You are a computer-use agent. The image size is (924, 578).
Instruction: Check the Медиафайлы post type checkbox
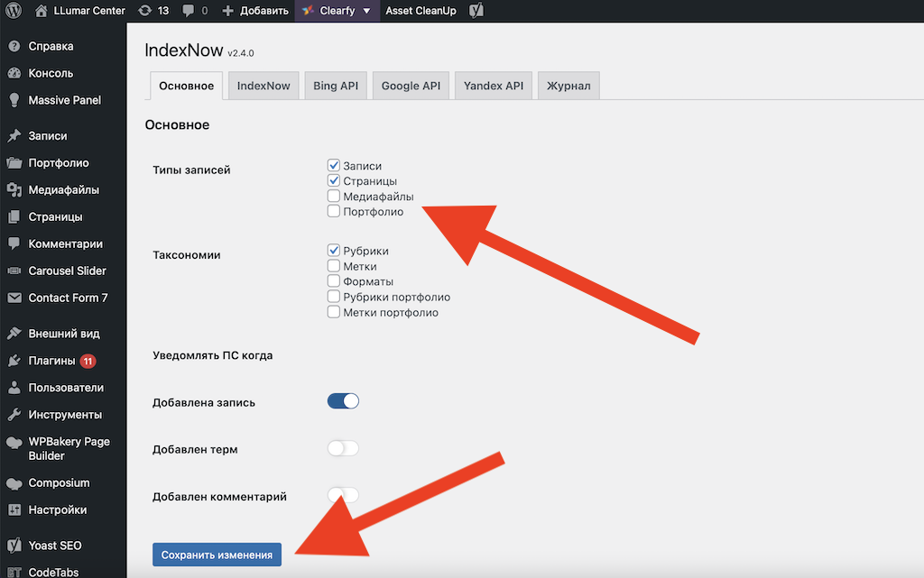pyautogui.click(x=334, y=196)
